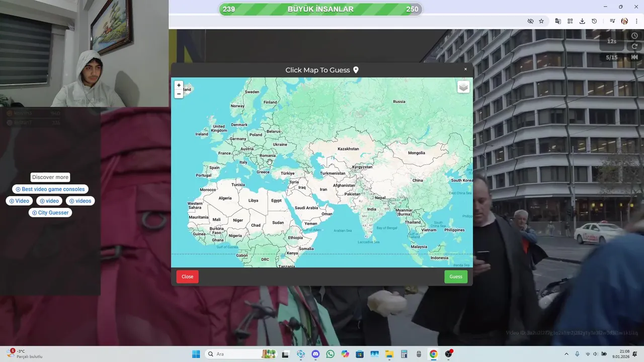This screenshot has width=644, height=362.
Task: Open WhatsApp from the taskbar
Action: (x=330, y=354)
